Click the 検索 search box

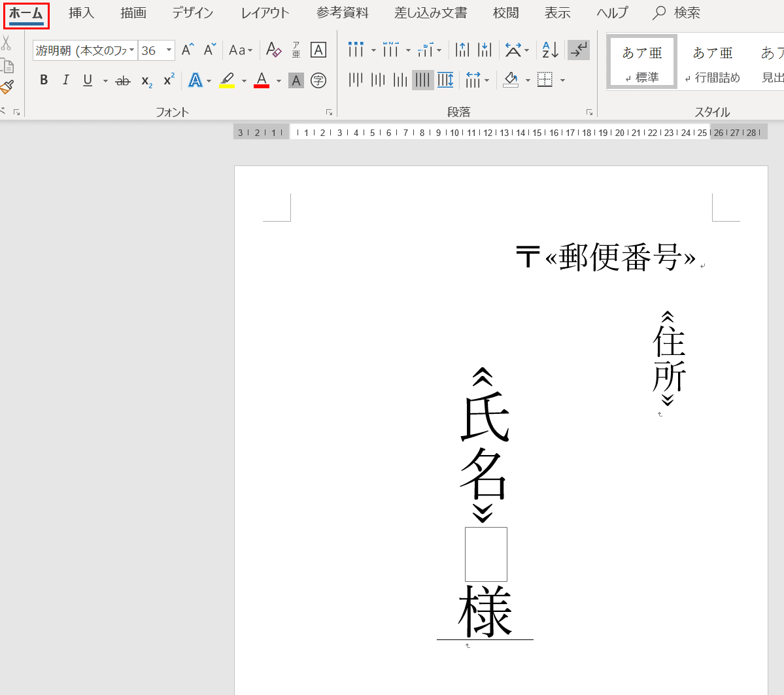click(x=677, y=13)
